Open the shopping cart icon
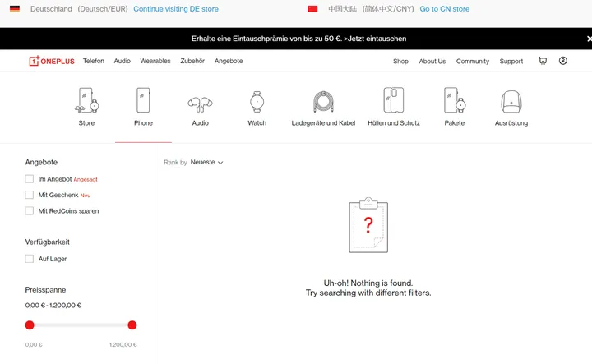 543,61
